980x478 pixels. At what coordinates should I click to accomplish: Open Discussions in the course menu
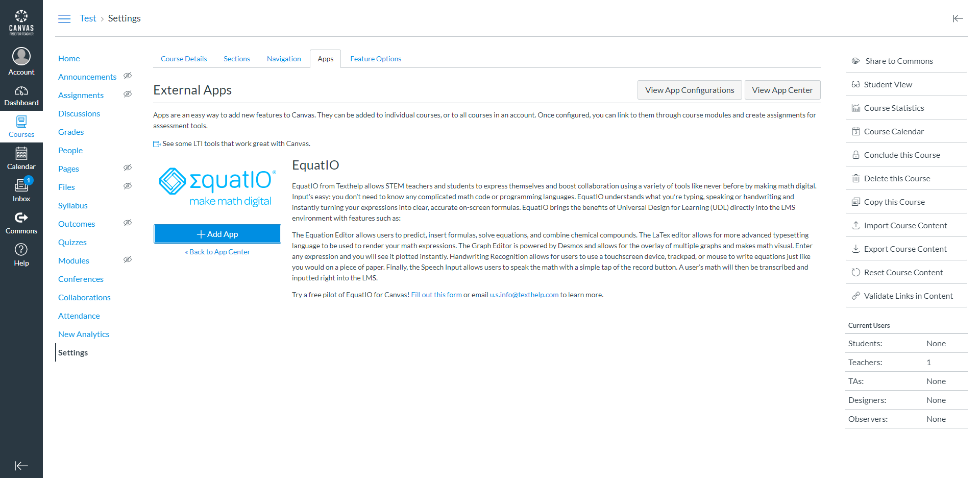[x=79, y=113]
